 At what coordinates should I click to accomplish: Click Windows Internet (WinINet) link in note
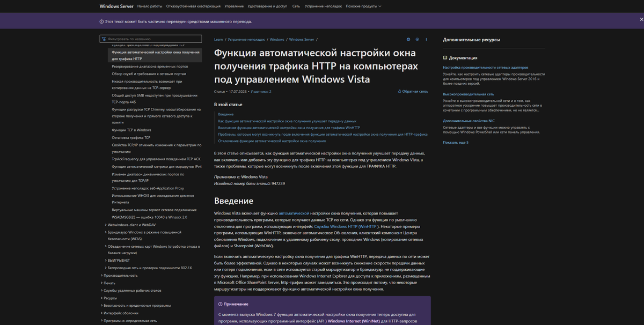tap(354, 321)
